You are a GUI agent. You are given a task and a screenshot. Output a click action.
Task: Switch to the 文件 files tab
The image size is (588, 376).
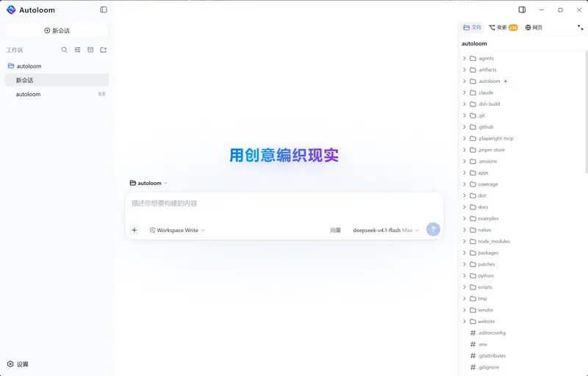click(x=472, y=27)
